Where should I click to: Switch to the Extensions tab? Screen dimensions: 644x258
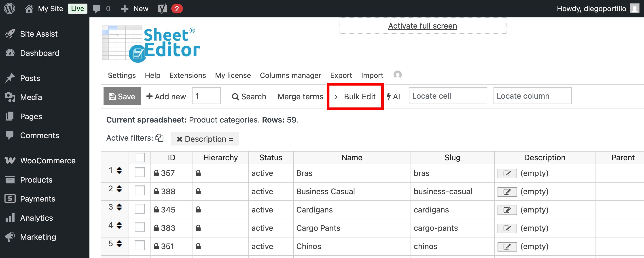click(x=188, y=75)
